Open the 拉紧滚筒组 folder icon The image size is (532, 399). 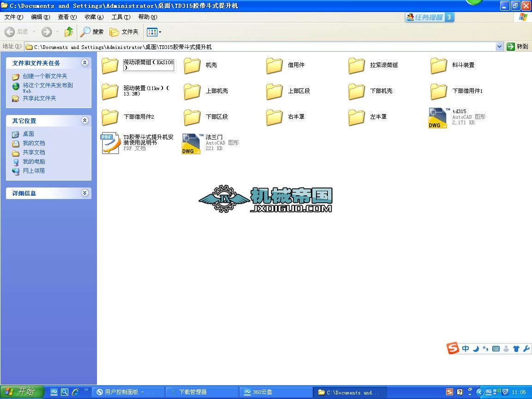pos(356,66)
